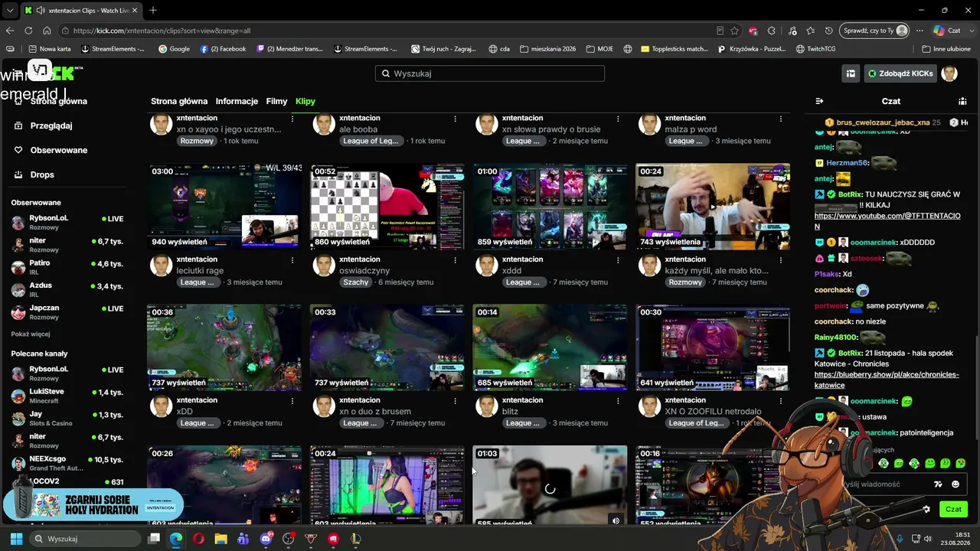
Task: Open Patiro channel in followed list
Action: pos(67,267)
